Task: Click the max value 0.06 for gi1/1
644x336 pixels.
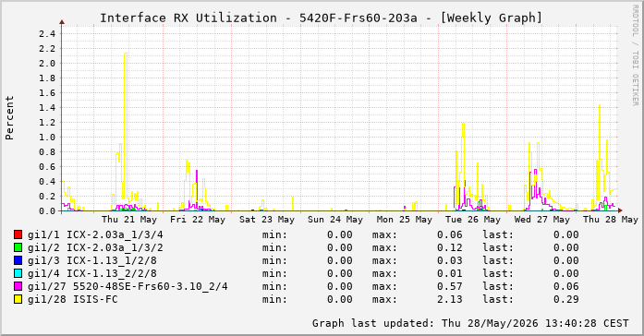Action: [x=450, y=234]
